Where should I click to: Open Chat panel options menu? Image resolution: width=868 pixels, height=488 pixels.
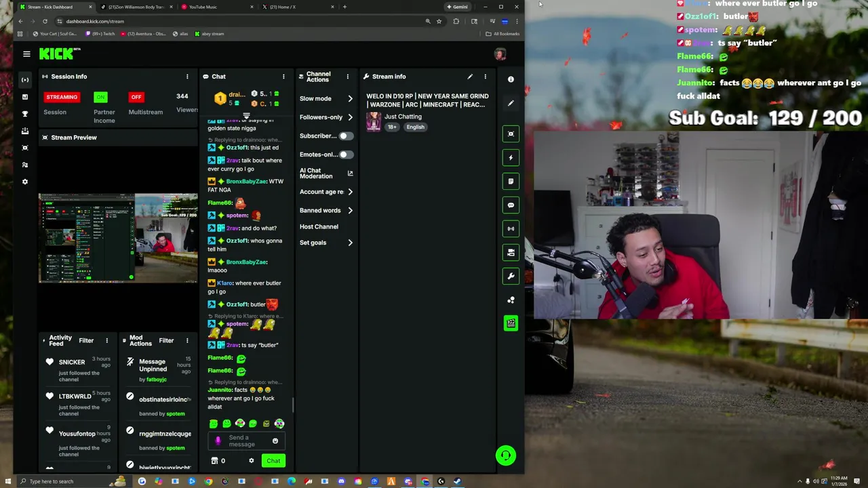[283, 77]
